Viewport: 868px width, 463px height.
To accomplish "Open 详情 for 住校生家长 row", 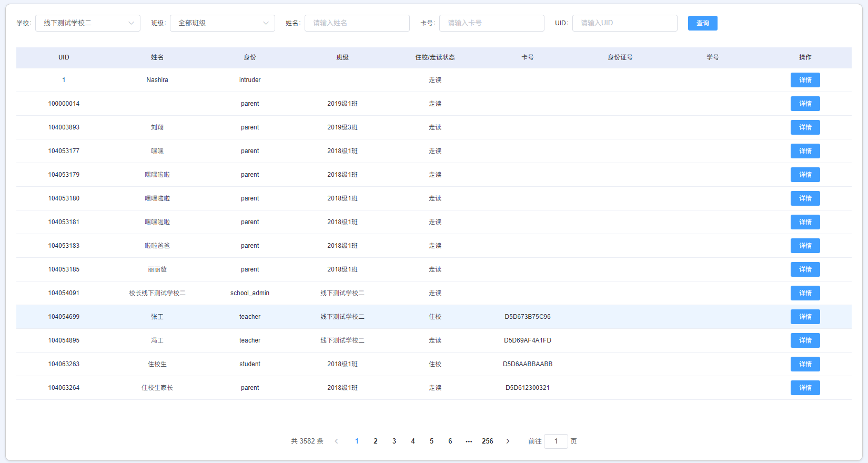I will click(x=805, y=388).
